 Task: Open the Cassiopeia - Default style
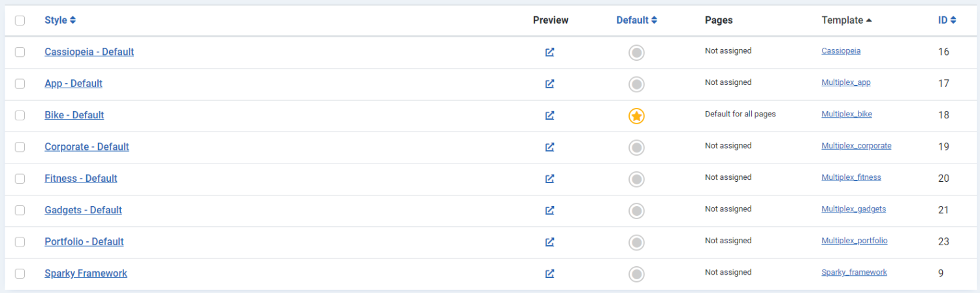(x=89, y=52)
